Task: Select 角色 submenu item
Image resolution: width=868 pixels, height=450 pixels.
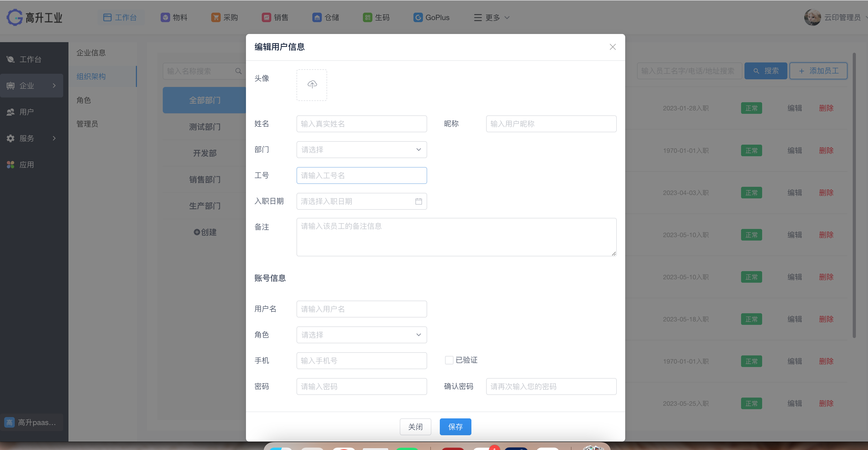Action: click(x=83, y=100)
